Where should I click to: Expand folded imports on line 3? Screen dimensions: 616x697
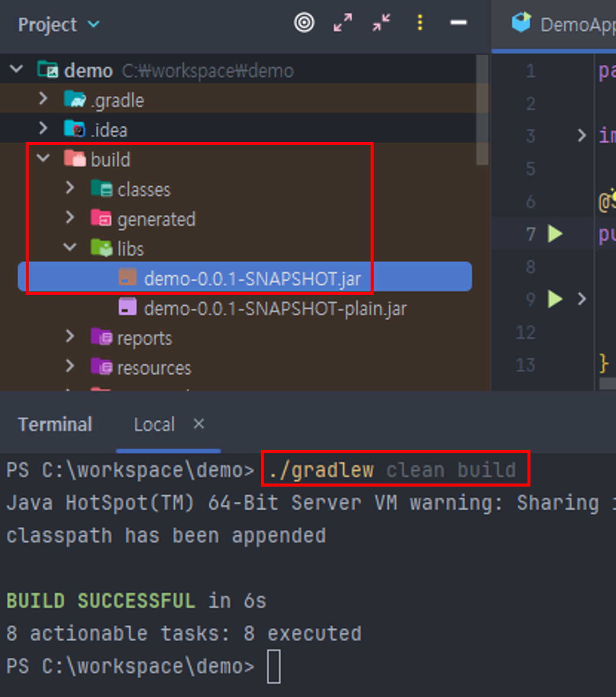coord(582,135)
